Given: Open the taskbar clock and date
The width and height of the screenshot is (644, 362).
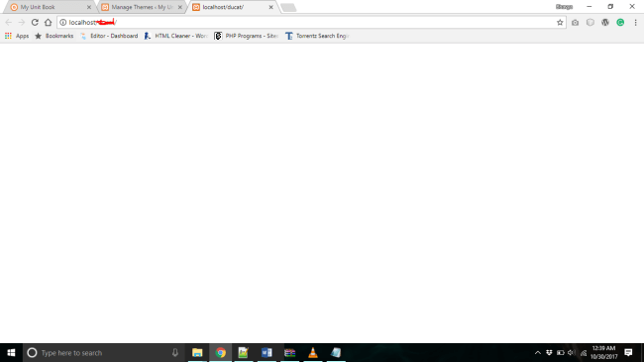Looking at the screenshot, I should pyautogui.click(x=603, y=352).
